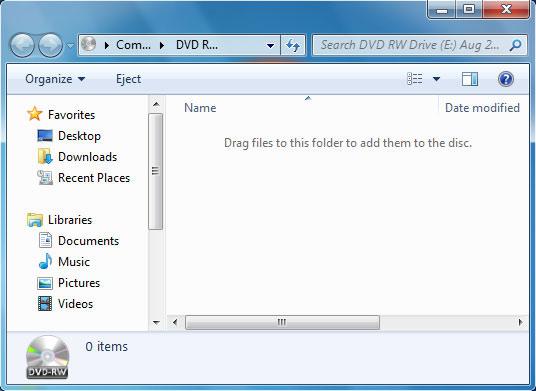Click the Documents library icon
Image resolution: width=536 pixels, height=391 pixels.
tap(45, 240)
